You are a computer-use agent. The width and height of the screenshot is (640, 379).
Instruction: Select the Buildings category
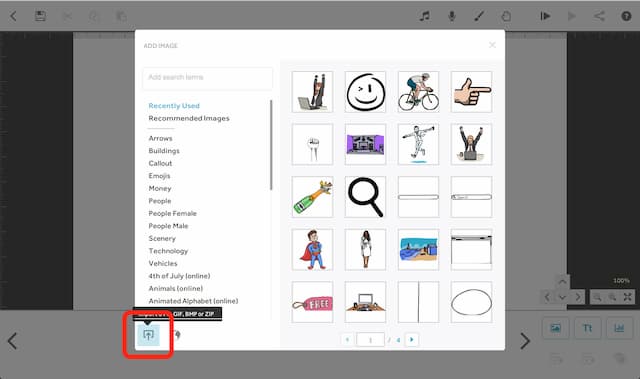coord(164,151)
